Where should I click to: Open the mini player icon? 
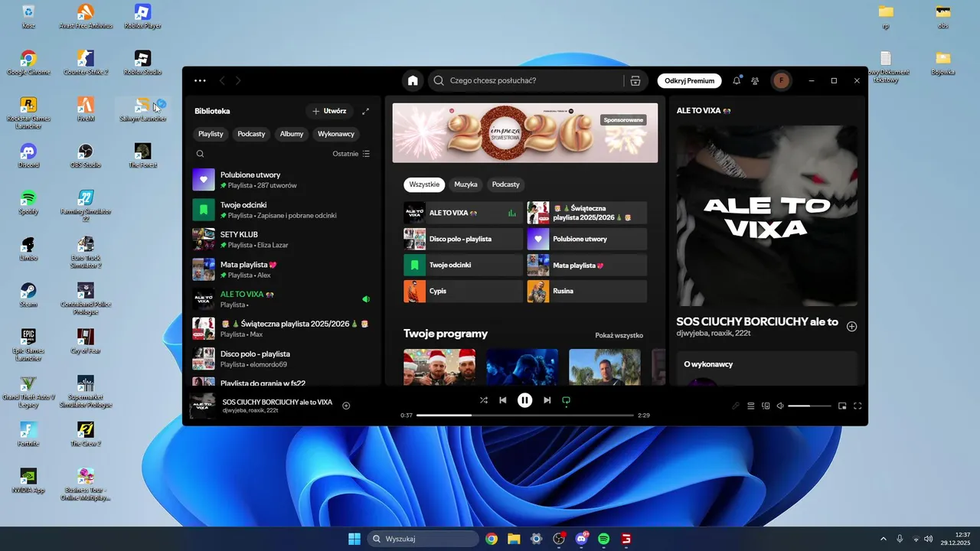(x=842, y=406)
